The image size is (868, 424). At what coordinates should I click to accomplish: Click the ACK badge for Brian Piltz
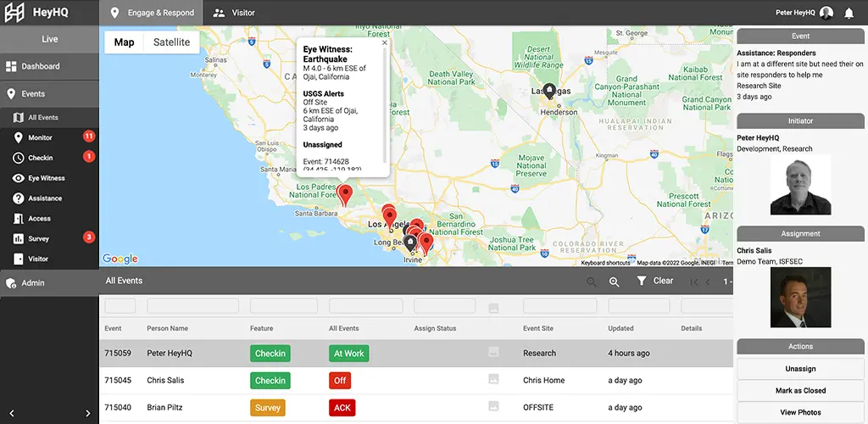342,407
